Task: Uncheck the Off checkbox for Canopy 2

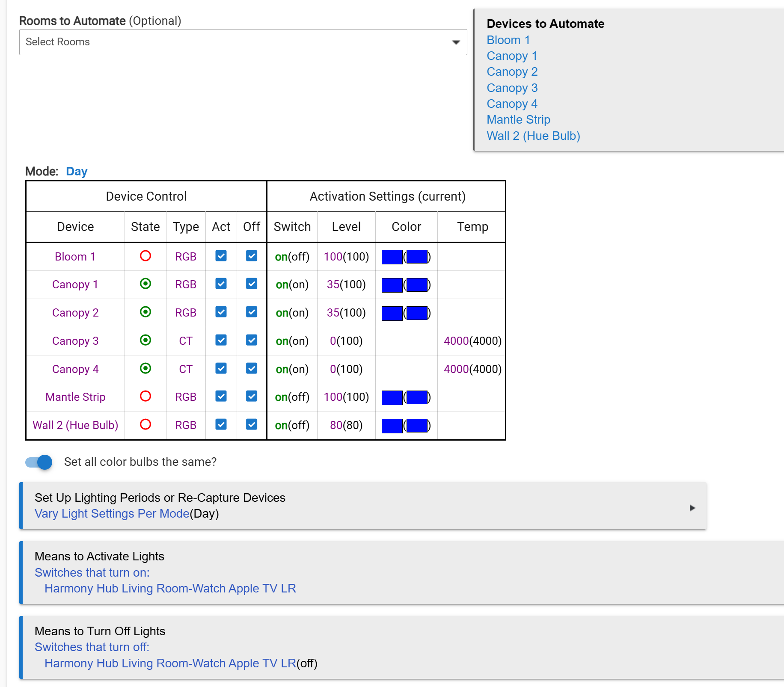Action: (252, 312)
